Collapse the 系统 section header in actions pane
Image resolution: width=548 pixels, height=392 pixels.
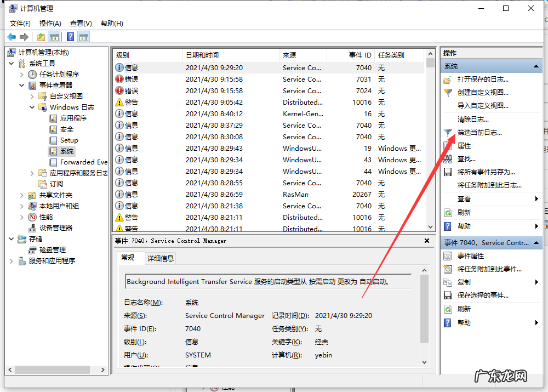pos(536,66)
